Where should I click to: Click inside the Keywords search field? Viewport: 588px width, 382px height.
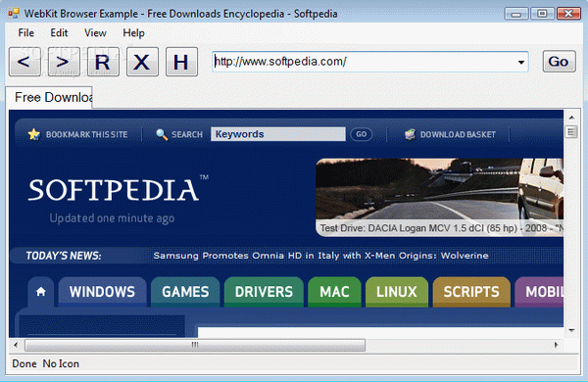pos(278,134)
